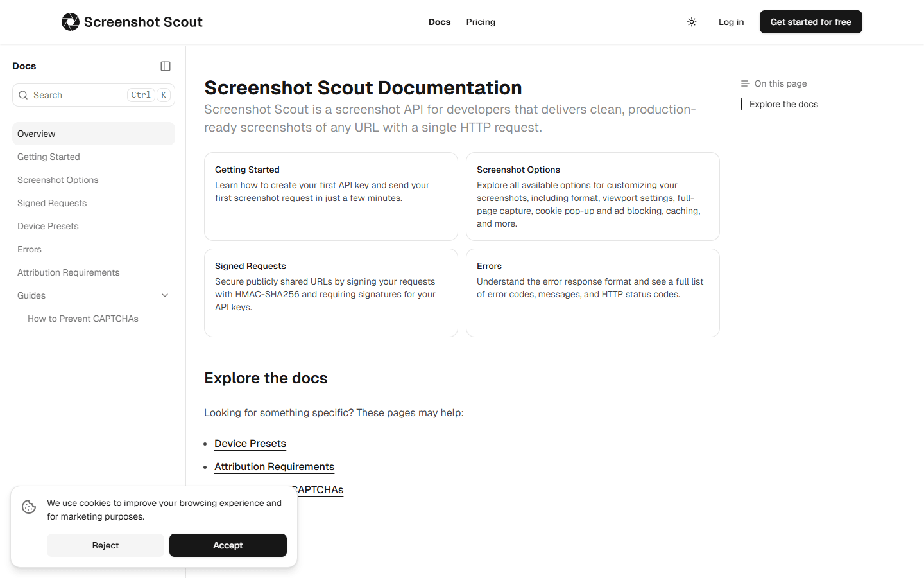Open the Errors documentation card
Screen dimensions: 924x578
click(592, 292)
